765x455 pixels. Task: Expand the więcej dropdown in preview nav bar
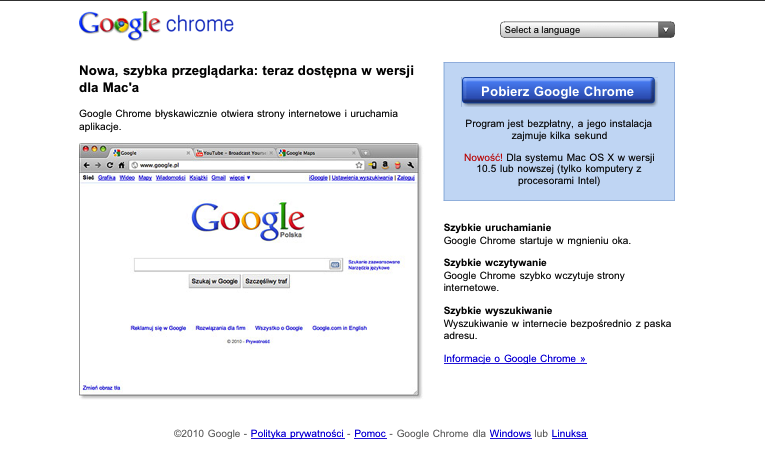(240, 178)
